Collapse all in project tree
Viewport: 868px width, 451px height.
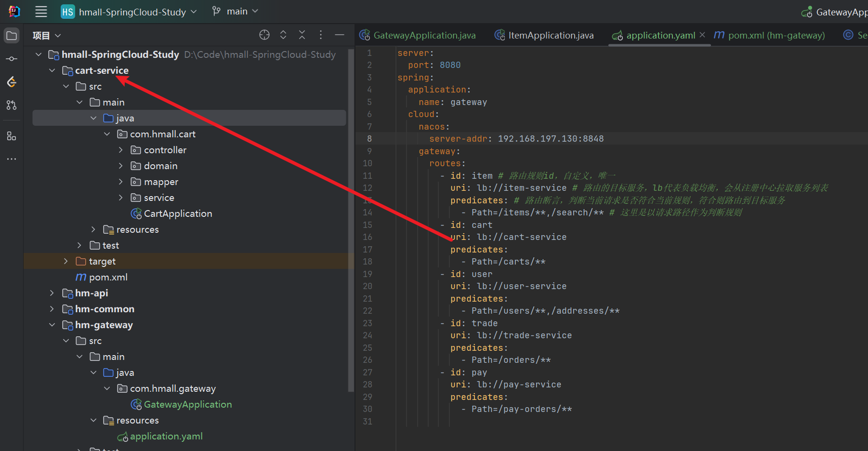coord(302,35)
